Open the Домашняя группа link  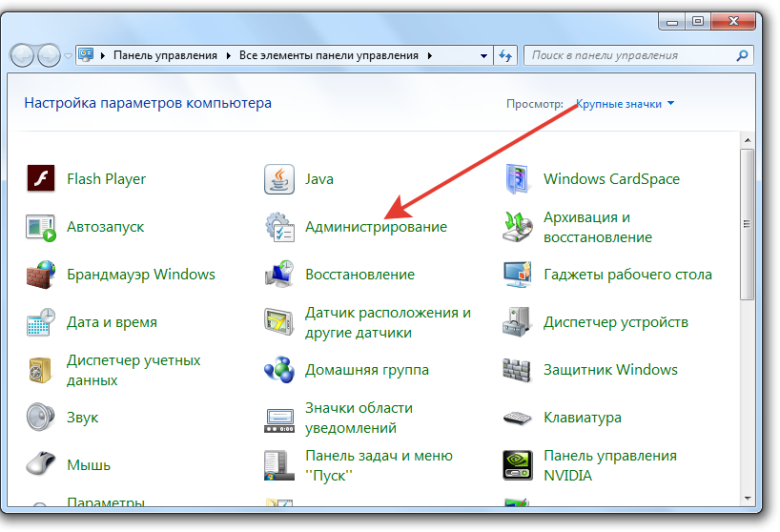(x=366, y=370)
